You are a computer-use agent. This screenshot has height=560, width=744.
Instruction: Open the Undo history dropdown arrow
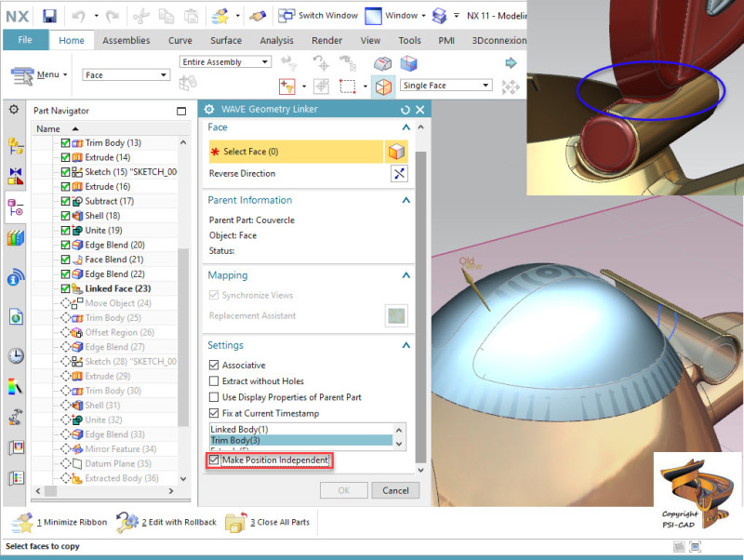click(96, 16)
